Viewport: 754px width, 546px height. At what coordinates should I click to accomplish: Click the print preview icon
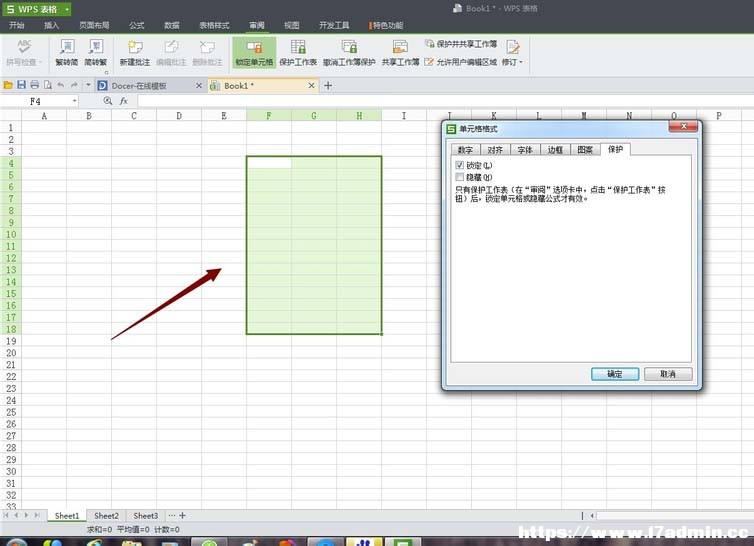tap(48, 85)
